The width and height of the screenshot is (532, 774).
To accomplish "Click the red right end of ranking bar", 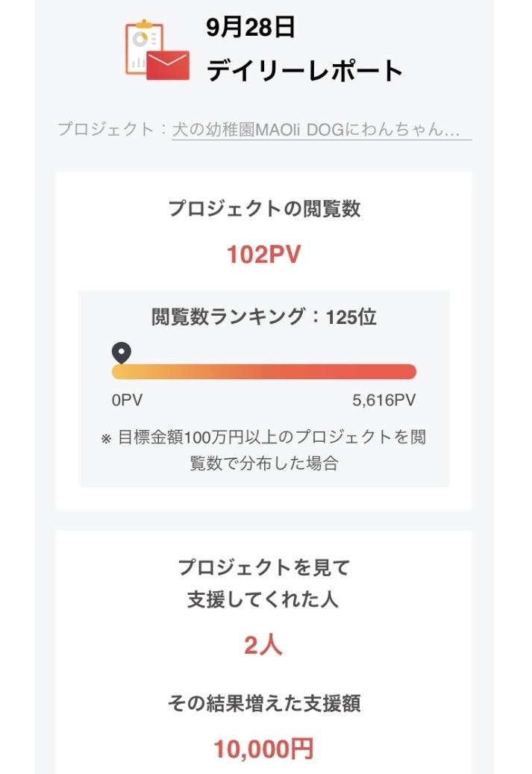I will pyautogui.click(x=407, y=372).
